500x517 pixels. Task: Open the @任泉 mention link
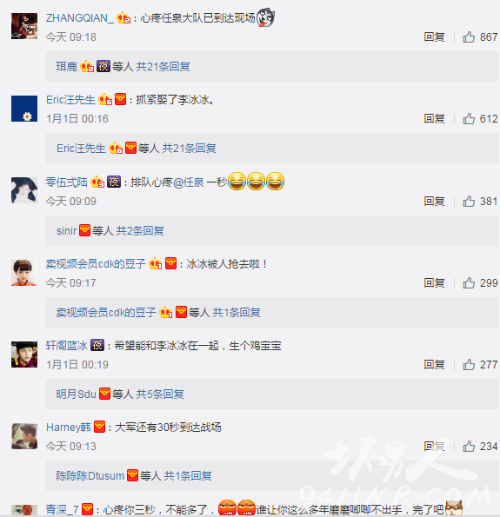pyautogui.click(x=188, y=182)
